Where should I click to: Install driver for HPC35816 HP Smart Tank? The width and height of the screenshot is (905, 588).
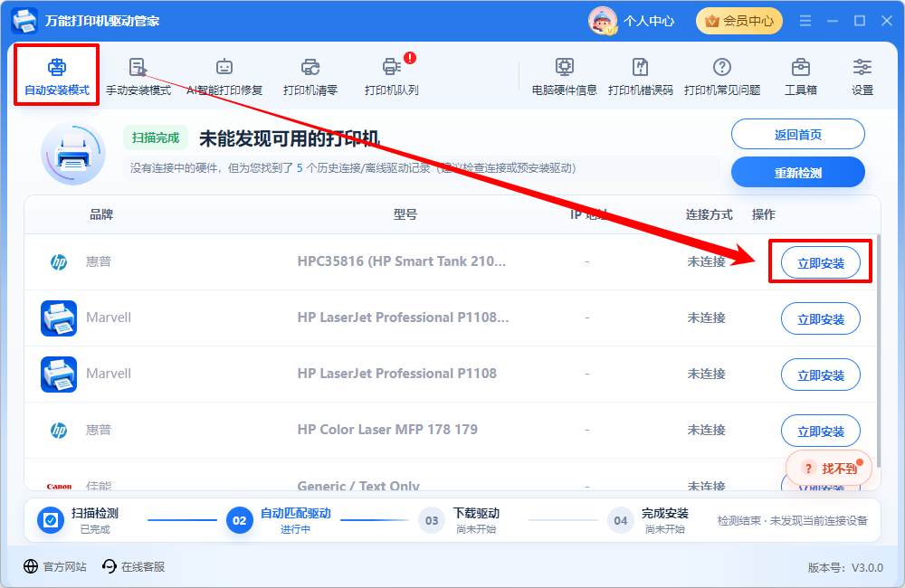click(x=820, y=263)
